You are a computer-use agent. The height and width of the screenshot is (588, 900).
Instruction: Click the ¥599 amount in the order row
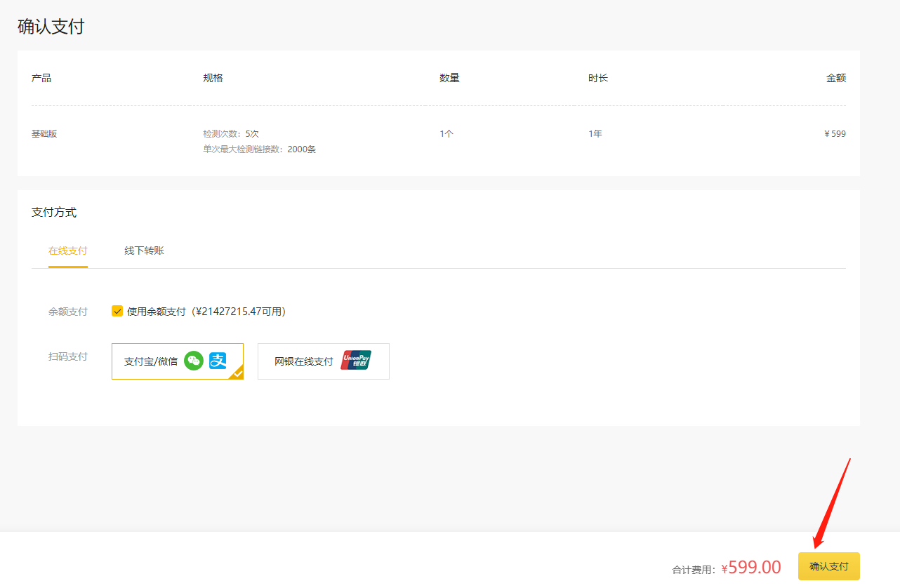coord(835,133)
